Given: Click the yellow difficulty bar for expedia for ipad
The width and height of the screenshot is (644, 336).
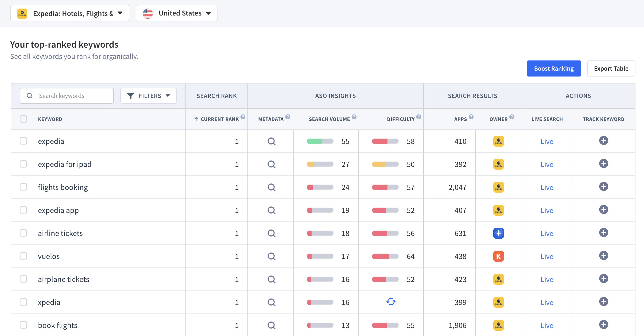Looking at the screenshot, I should pos(385,164).
